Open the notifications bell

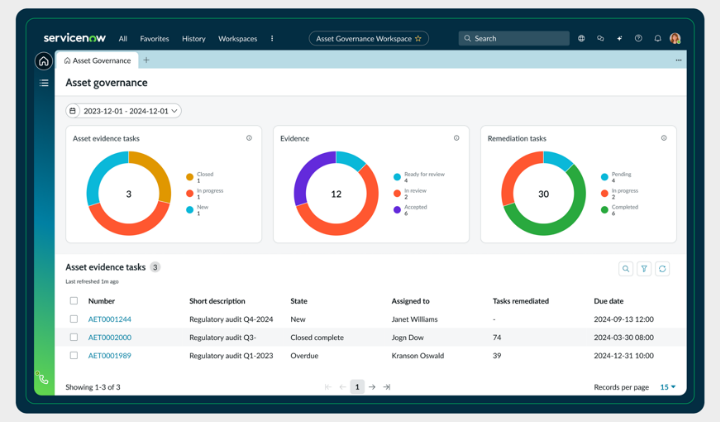(657, 38)
